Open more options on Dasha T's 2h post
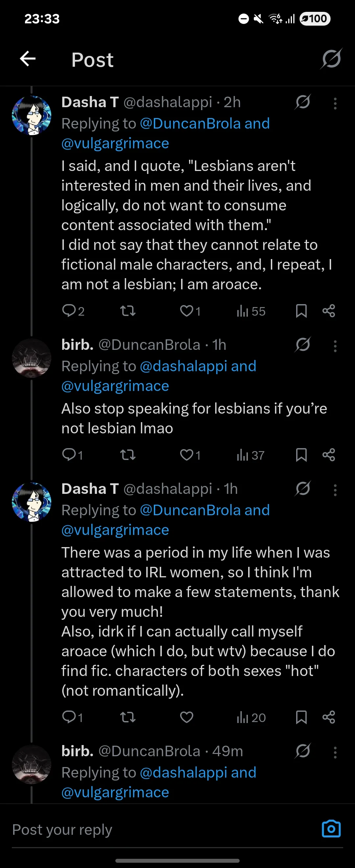Viewport: 355px width, 868px height. (335, 104)
